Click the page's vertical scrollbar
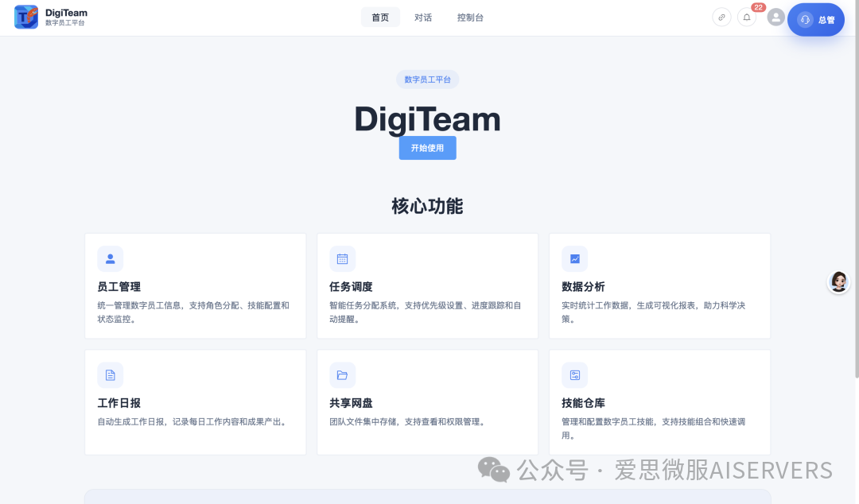This screenshot has height=504, width=859. pyautogui.click(x=857, y=189)
